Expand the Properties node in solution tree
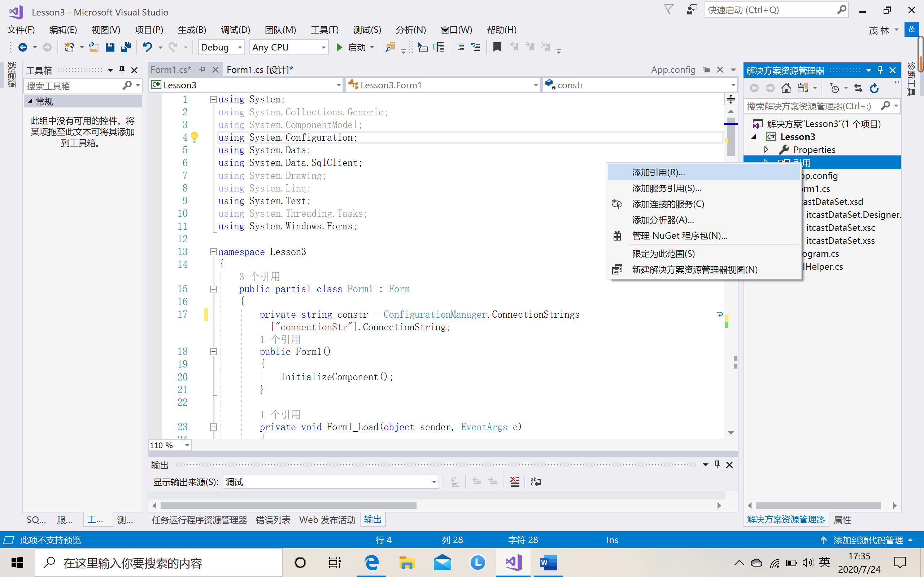924x577 pixels. click(x=766, y=150)
